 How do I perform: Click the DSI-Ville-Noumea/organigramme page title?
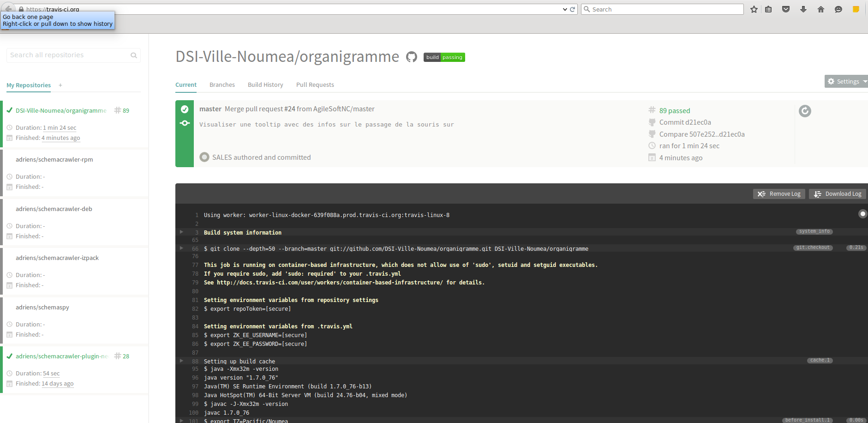[287, 57]
